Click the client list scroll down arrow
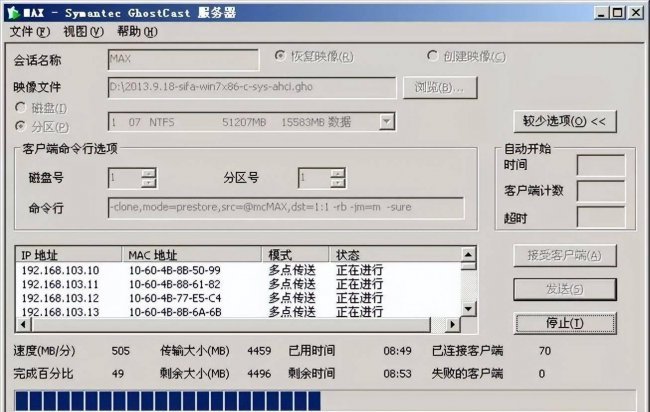This screenshot has width=650, height=412. (468, 309)
